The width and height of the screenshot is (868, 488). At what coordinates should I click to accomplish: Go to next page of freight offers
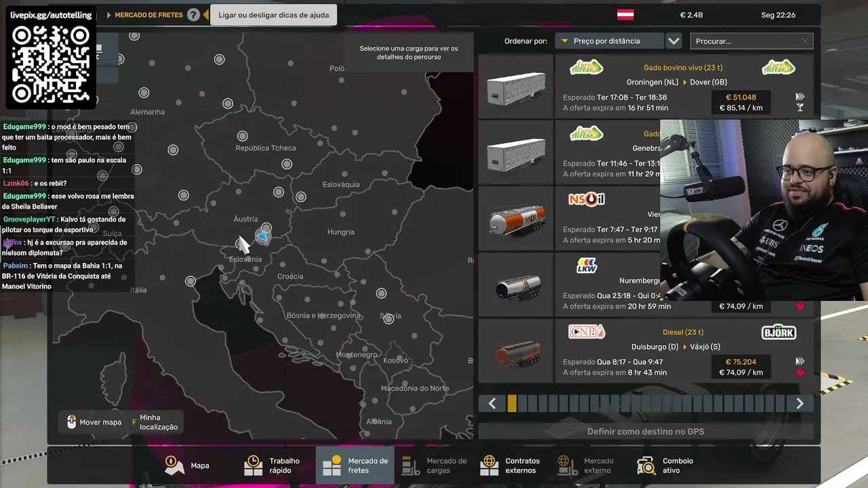click(x=800, y=403)
